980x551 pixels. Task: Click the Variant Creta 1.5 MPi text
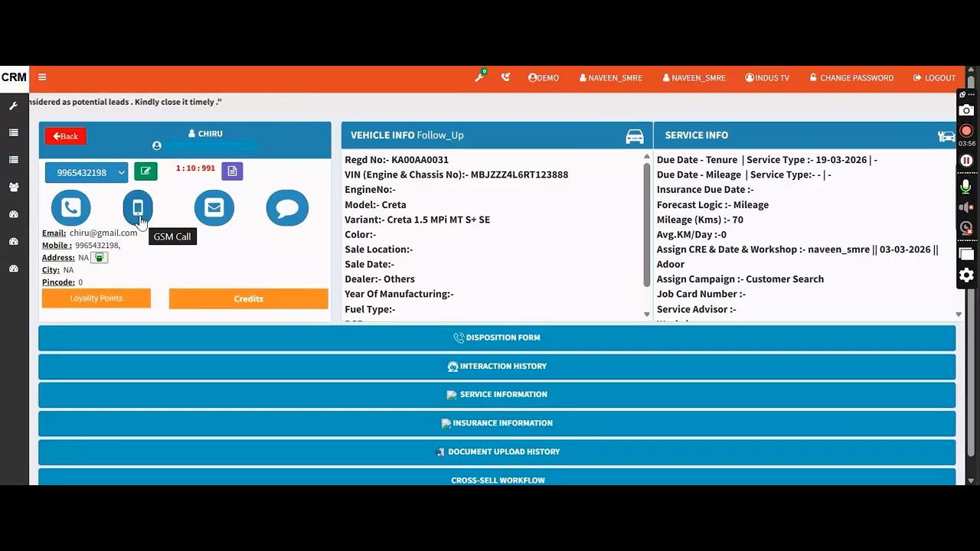pyautogui.click(x=417, y=220)
